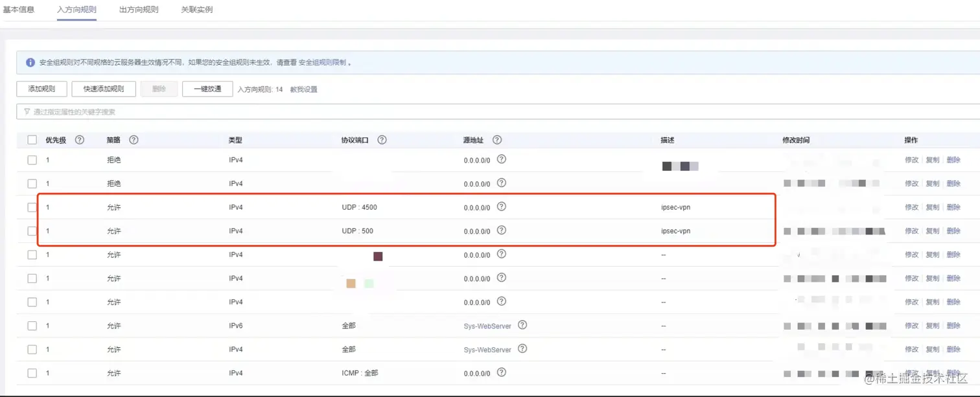Screen dimensions: 980x397
Task: Click 复制 for the ICMP : 全部 rule
Action: 932,373
